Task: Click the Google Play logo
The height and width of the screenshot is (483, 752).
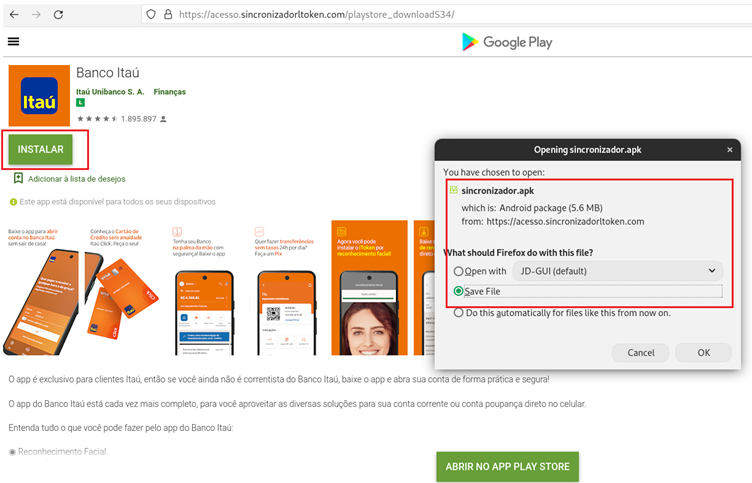Action: click(506, 42)
